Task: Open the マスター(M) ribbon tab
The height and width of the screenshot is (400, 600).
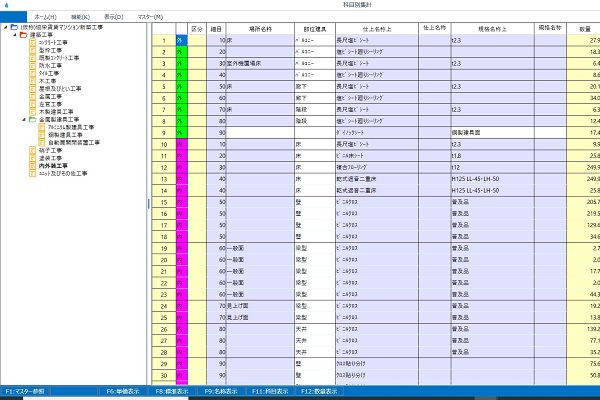Action: (x=150, y=17)
